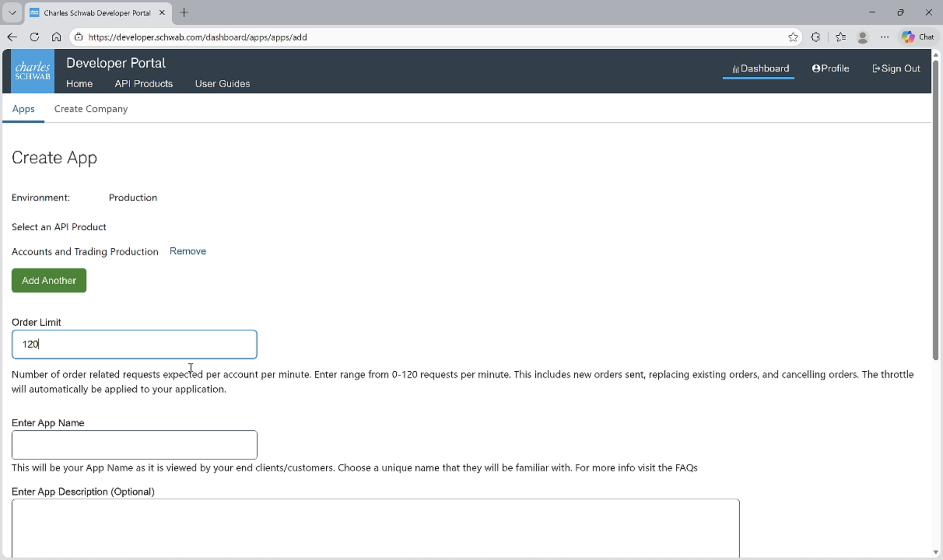Screen dimensions: 943x560
Task: Click inside the Enter App Name field
Action: 134,445
